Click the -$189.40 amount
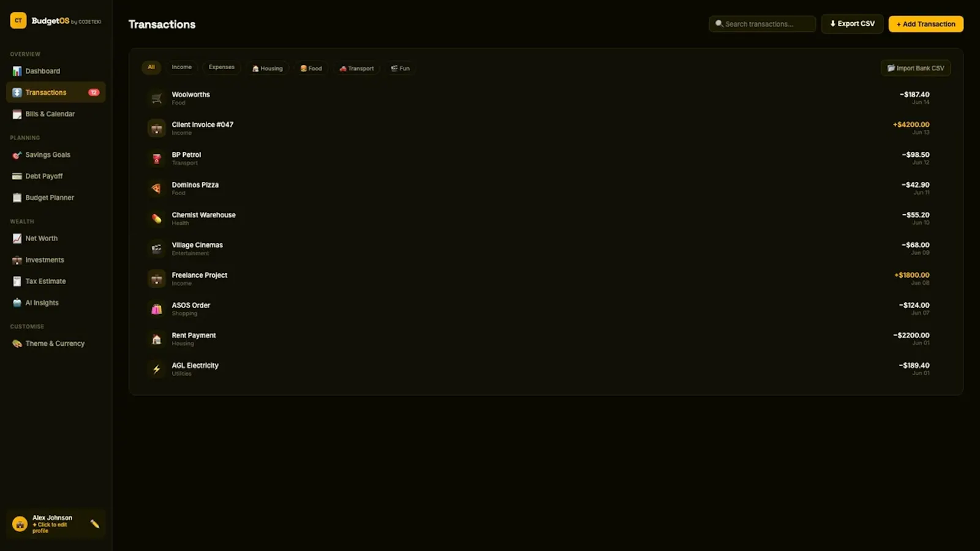 (x=914, y=365)
